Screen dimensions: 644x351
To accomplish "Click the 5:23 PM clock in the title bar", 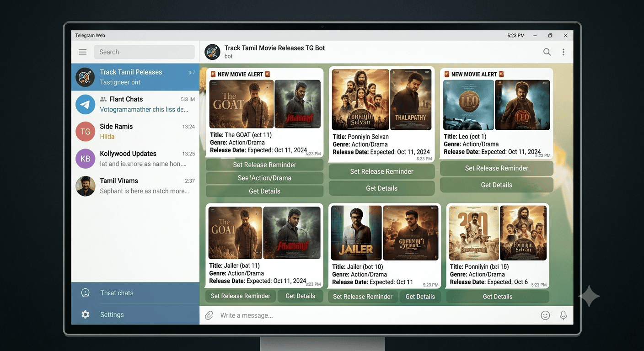I will [516, 36].
